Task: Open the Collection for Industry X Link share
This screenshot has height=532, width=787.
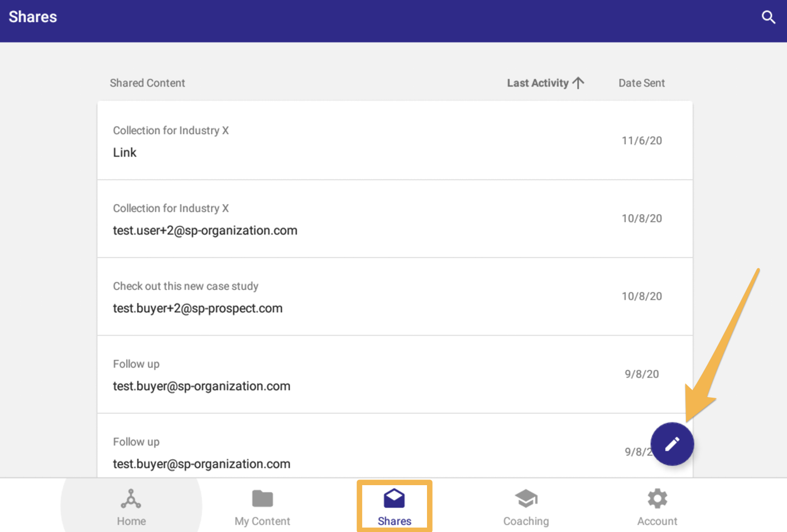Action: (395, 141)
